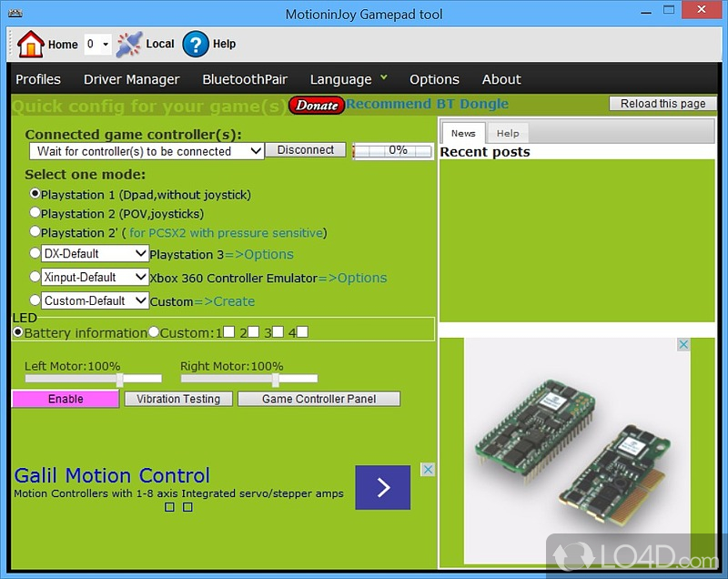Switch to the Help tab
This screenshot has height=579, width=728.
[508, 133]
